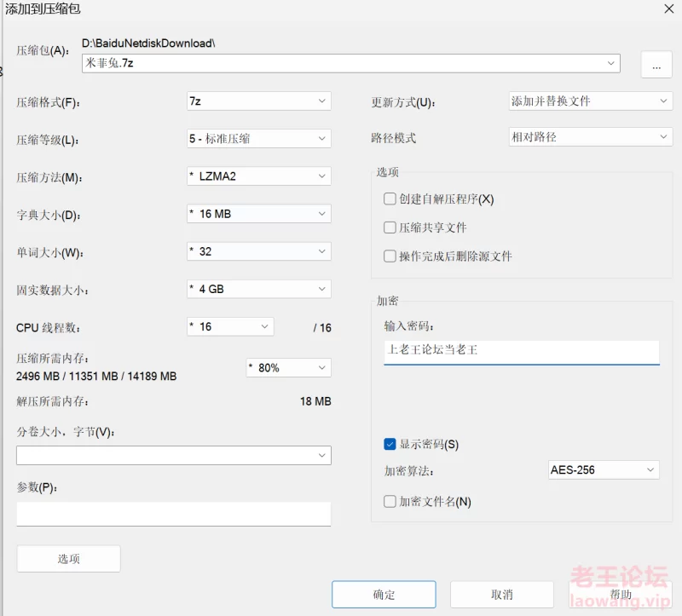Expand the 压缩方法 LZMA2 dropdown
Image resolution: width=682 pixels, height=616 pixels.
point(259,176)
